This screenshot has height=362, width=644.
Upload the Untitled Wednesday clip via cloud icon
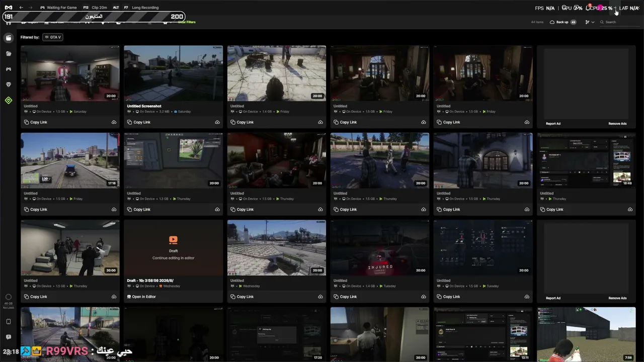tap(320, 297)
